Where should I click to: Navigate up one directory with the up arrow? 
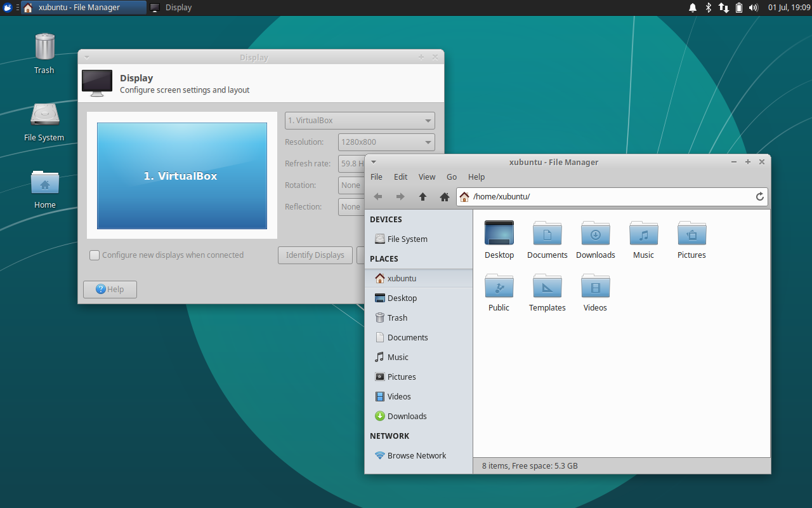[422, 197]
